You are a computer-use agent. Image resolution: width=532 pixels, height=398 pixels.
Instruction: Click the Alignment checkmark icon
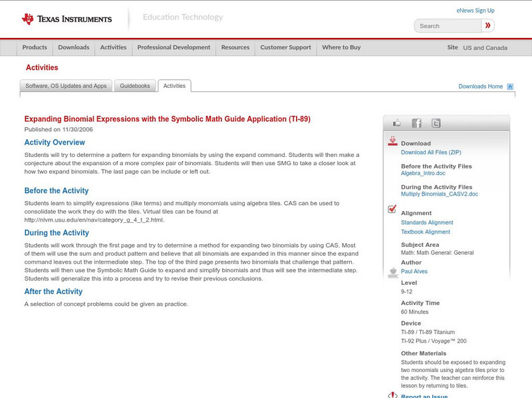(x=392, y=209)
